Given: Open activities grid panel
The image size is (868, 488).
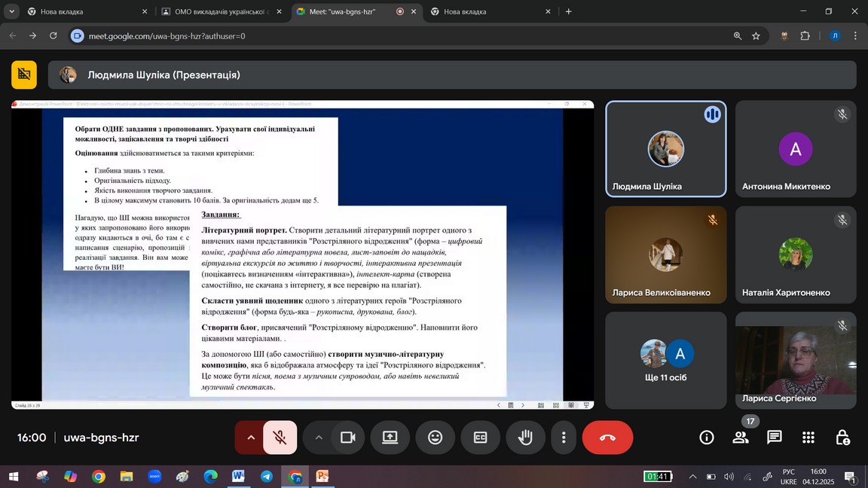Looking at the screenshot, I should click(808, 438).
